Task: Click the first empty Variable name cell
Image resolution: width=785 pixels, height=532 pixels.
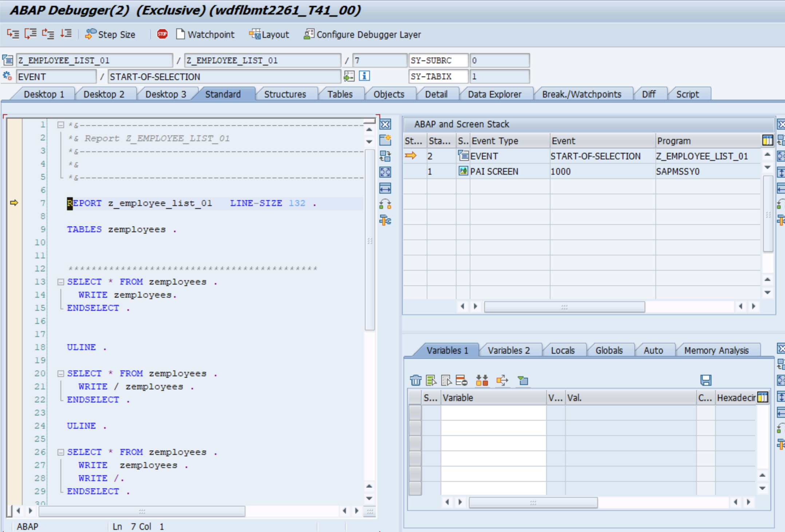Action: 493,413
